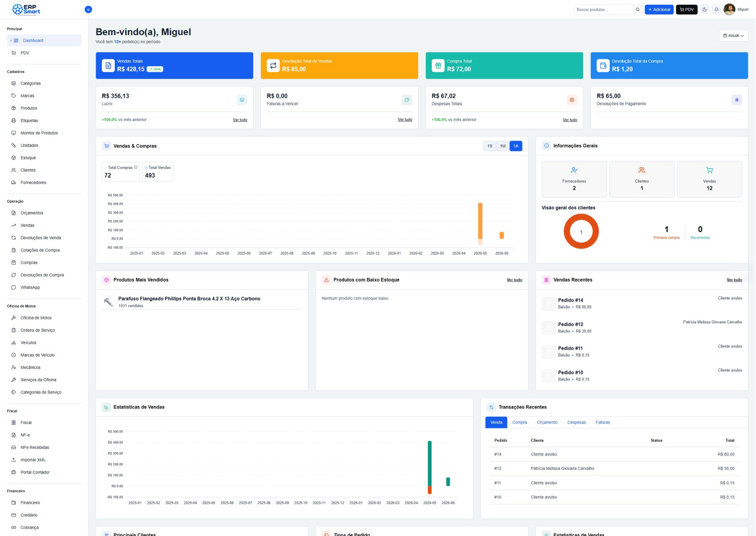Toggle the Total Compras series
The image size is (756, 536).
click(121, 172)
